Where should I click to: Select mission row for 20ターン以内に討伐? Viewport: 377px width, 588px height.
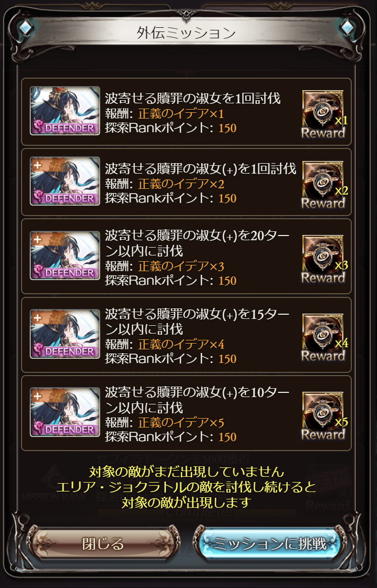[186, 256]
